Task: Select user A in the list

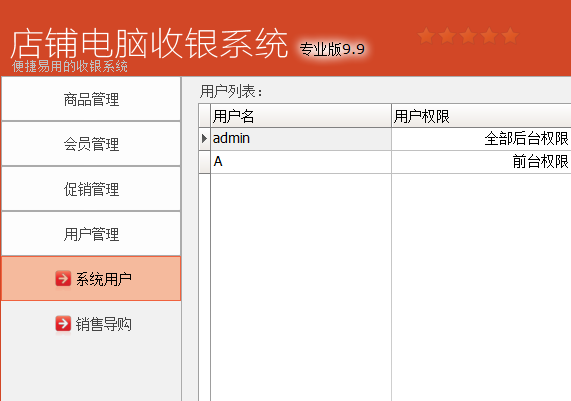Action: pyautogui.click(x=385, y=162)
